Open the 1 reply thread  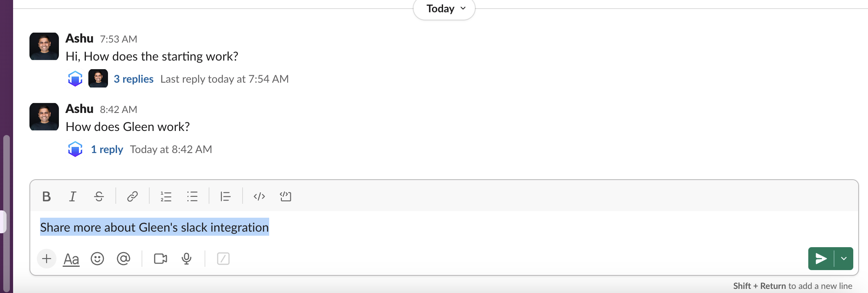tap(107, 149)
